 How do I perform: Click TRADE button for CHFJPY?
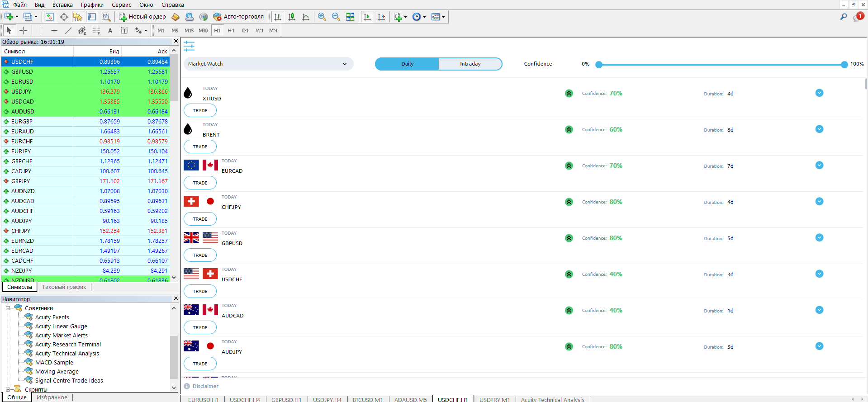[x=200, y=219]
